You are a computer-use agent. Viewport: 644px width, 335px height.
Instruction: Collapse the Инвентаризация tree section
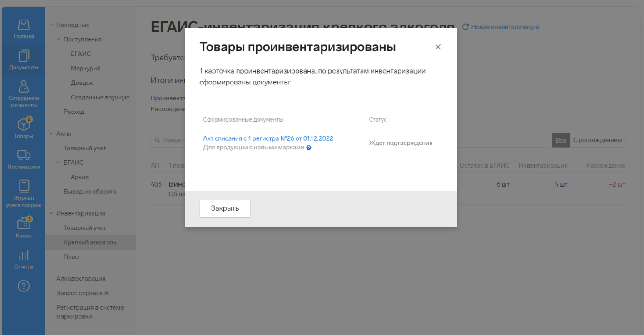51,213
